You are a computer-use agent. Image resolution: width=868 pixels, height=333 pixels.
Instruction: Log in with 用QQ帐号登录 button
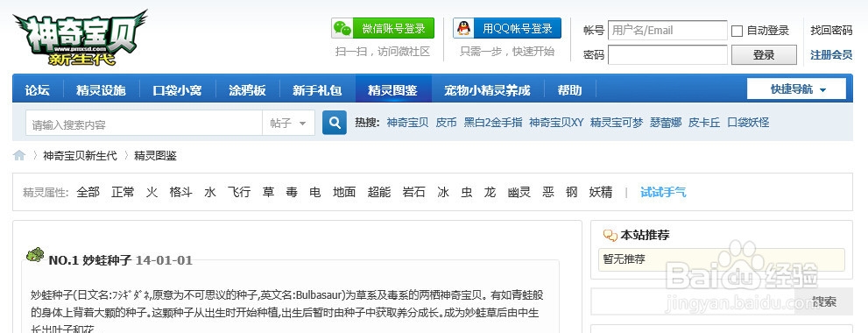507,28
